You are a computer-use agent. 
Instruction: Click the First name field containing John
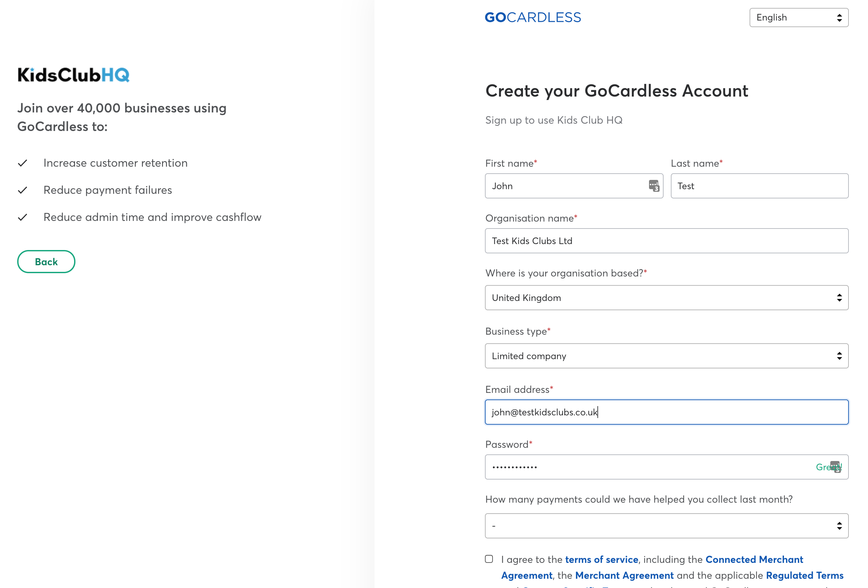tap(574, 186)
